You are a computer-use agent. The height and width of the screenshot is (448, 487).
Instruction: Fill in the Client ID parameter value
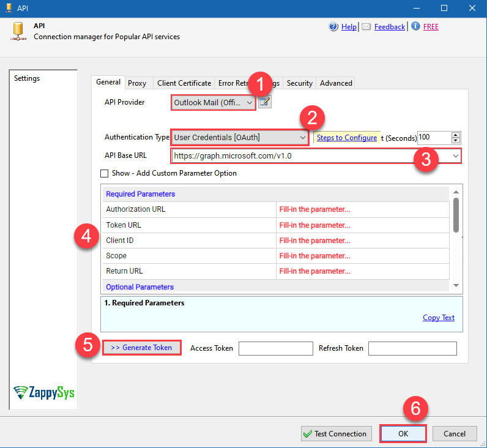point(362,241)
